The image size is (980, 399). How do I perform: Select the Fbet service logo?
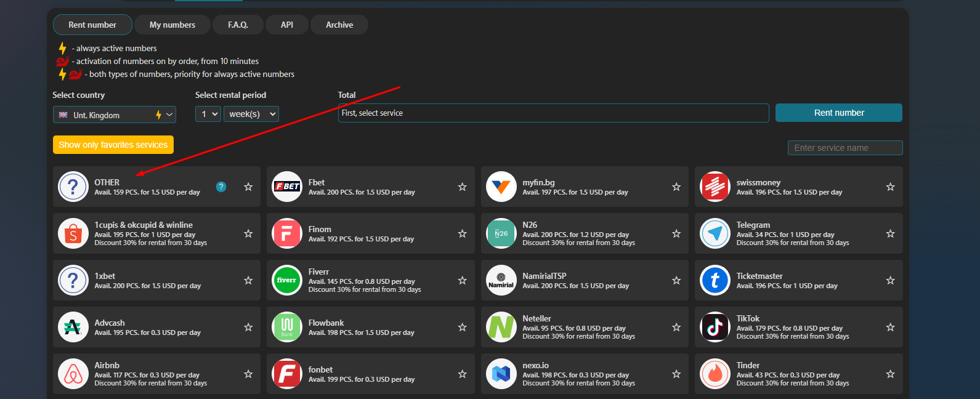pos(287,187)
